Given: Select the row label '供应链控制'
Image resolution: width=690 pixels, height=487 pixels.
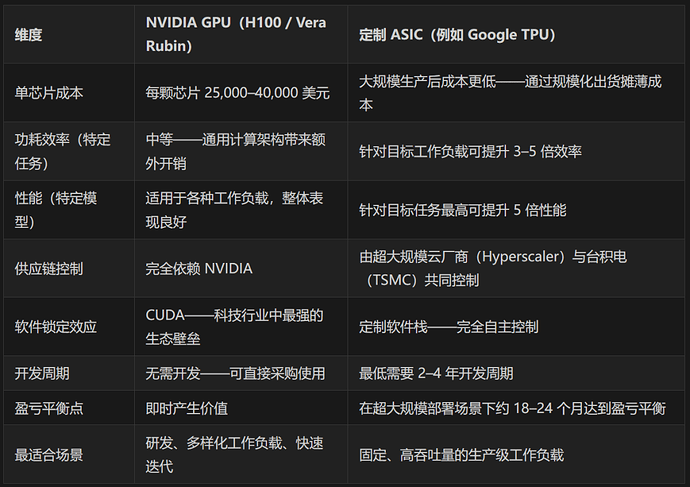Looking at the screenshot, I should pyautogui.click(x=69, y=268).
